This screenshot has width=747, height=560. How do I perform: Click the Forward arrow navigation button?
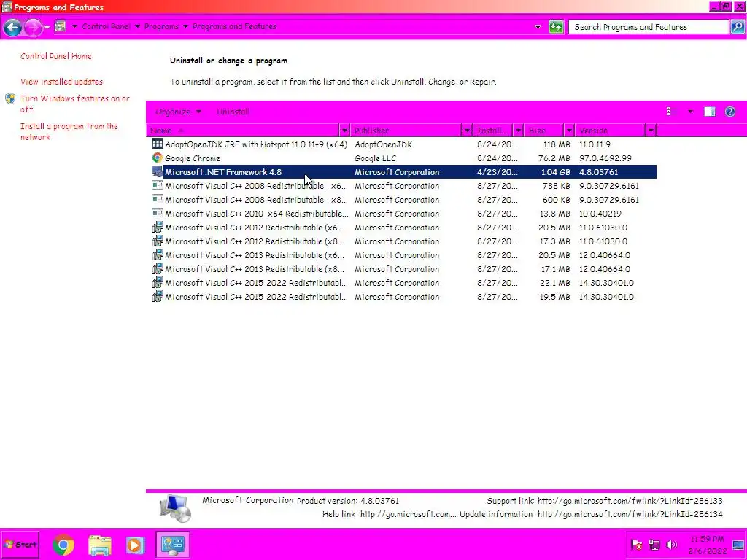[x=32, y=27]
